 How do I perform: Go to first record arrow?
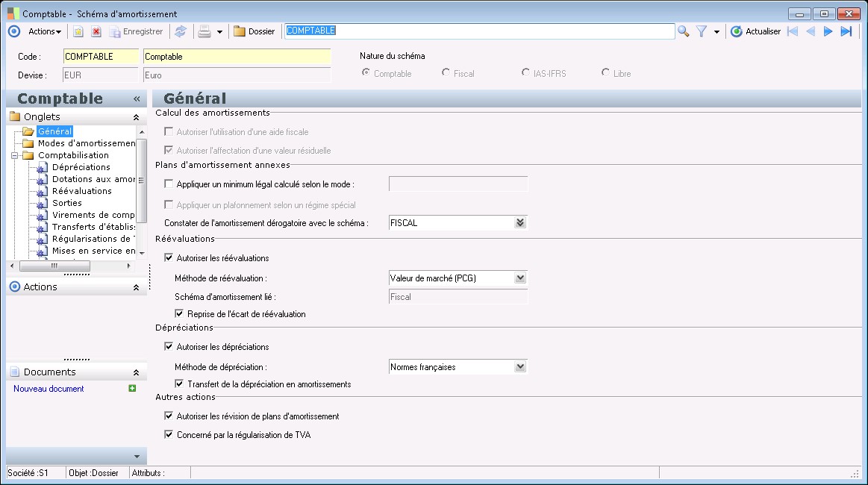coord(793,31)
